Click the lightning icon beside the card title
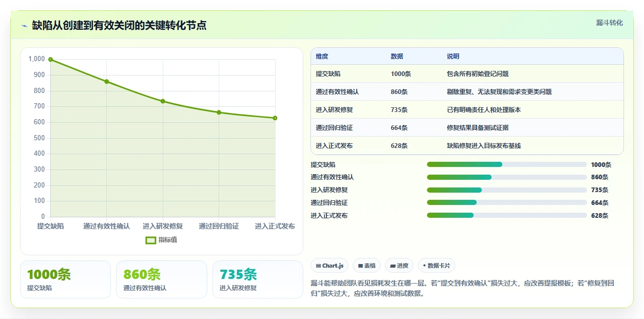The image size is (644, 319). coord(25,26)
